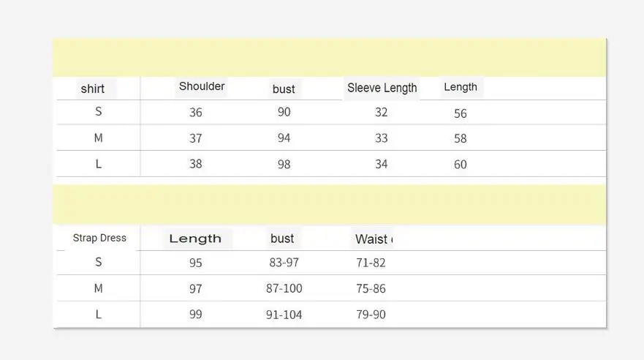Viewport: 644px width, 360px height.
Task: Click the upper yellow banner
Action: 330,58
